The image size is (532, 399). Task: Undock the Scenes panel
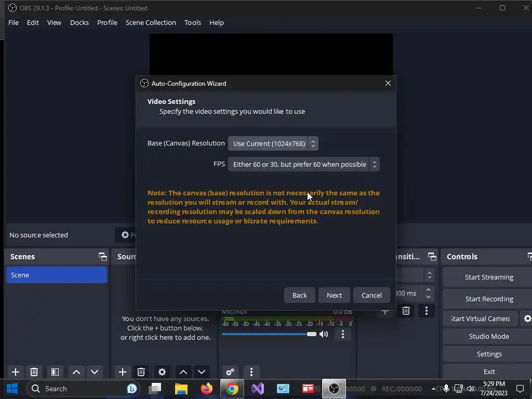pyautogui.click(x=102, y=257)
